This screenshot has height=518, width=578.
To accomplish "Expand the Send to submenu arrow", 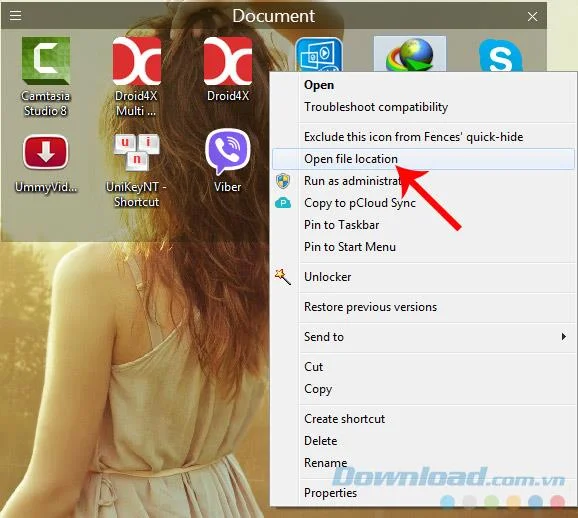I will [x=563, y=337].
